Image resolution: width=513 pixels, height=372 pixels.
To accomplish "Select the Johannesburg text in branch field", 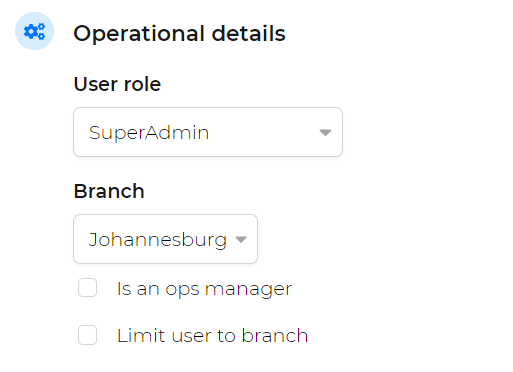I will tap(158, 240).
